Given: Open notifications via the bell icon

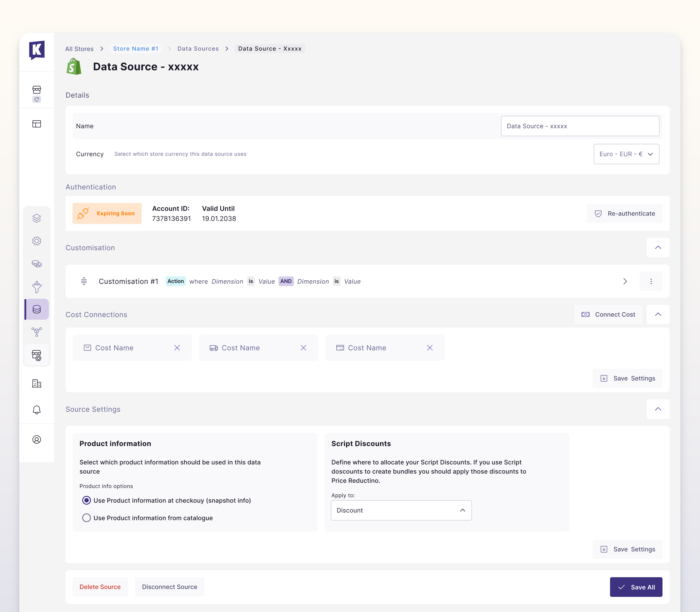Looking at the screenshot, I should pos(37,410).
